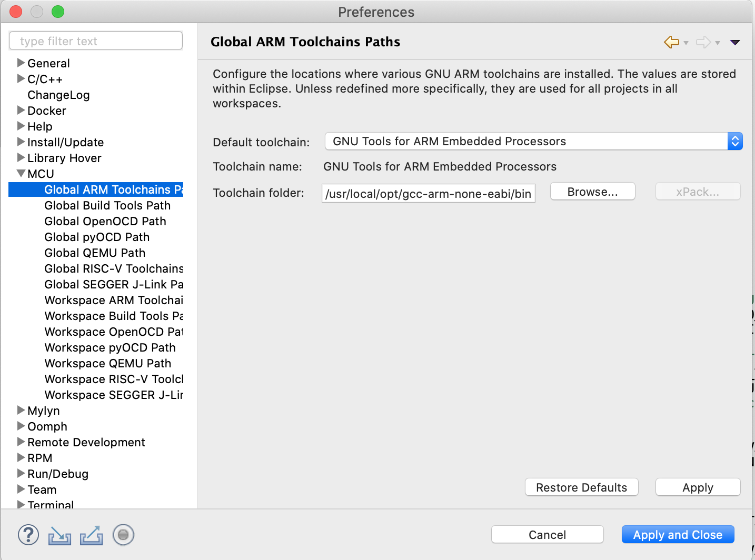
Task: Select Global pyOCD Path
Action: click(97, 237)
